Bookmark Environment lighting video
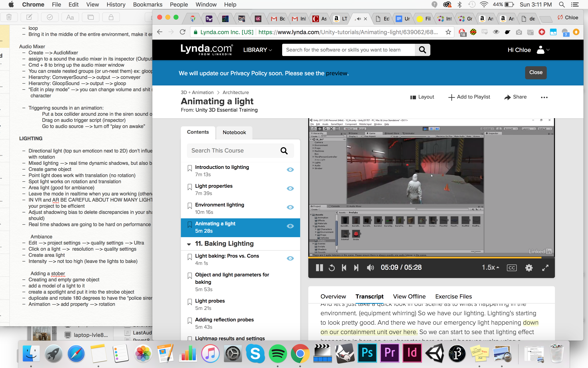 (x=190, y=206)
